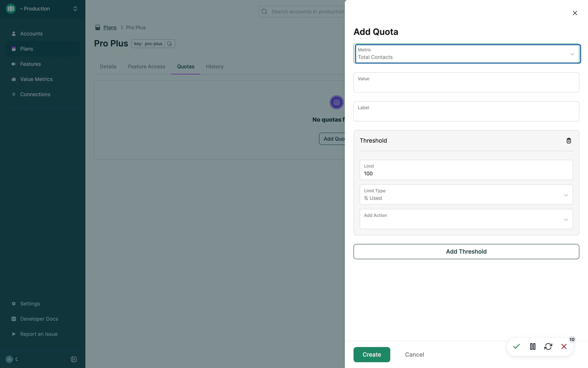The width and height of the screenshot is (588, 368).
Task: Click the search magnifier icon
Action: 264,12
